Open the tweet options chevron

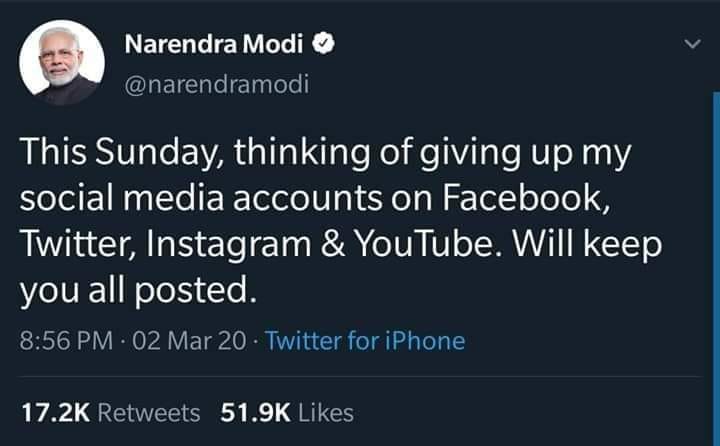[x=689, y=44]
